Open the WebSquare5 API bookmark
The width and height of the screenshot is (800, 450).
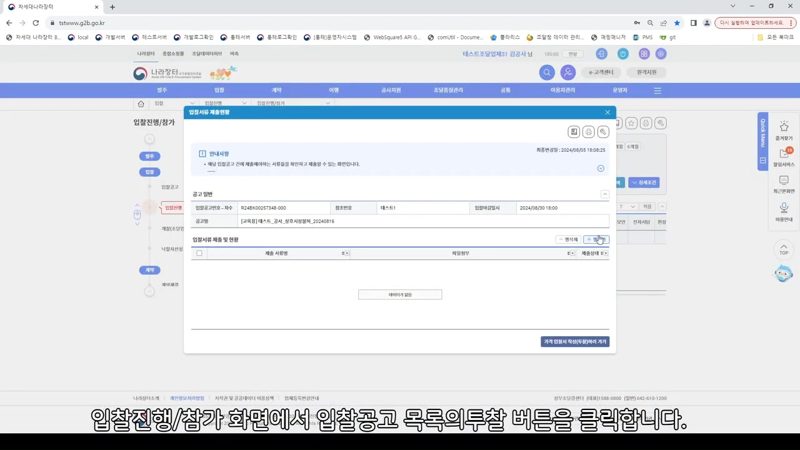coord(392,37)
